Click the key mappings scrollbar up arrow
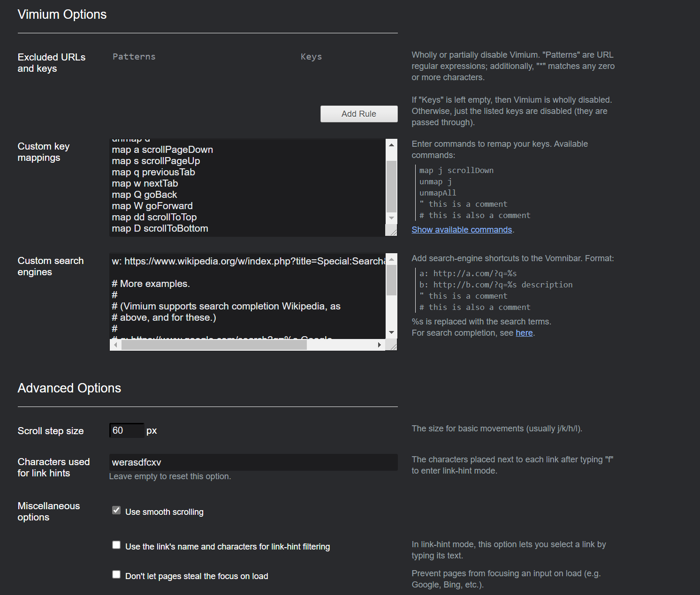This screenshot has width=700, height=595. pos(391,145)
